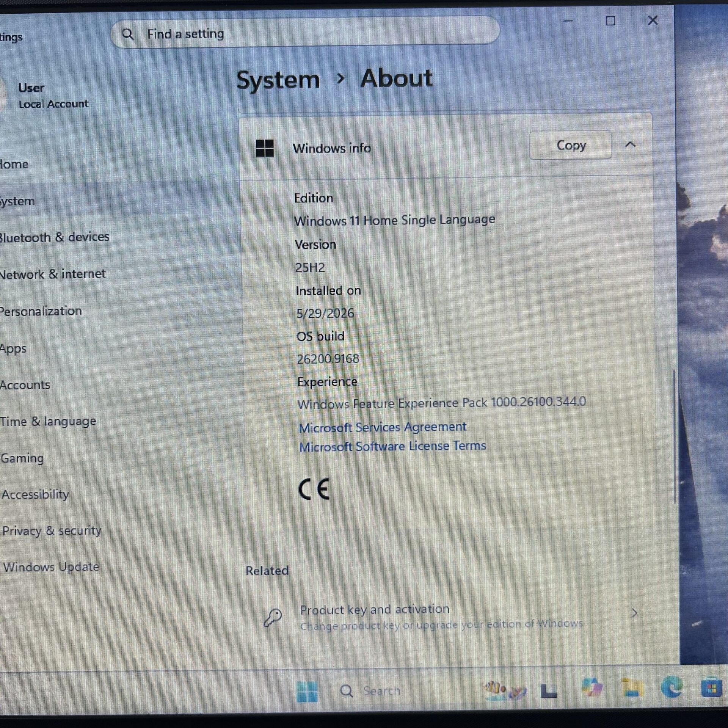
Task: Collapse the Windows info section chevron
Action: coord(630,144)
